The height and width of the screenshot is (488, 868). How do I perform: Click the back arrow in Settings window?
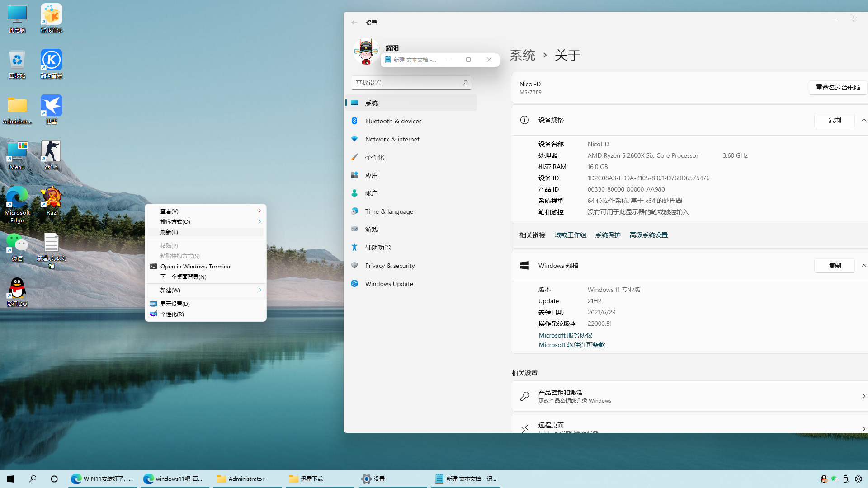pos(354,23)
